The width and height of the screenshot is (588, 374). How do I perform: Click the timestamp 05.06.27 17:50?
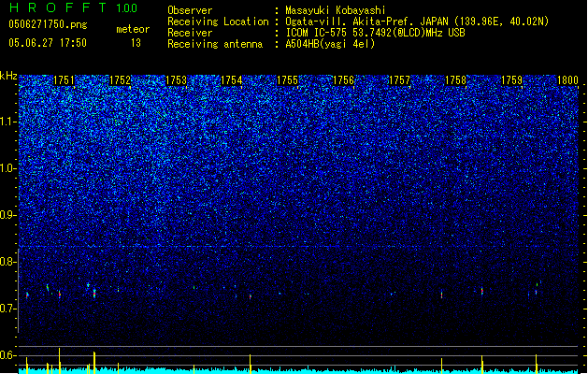[x=48, y=43]
